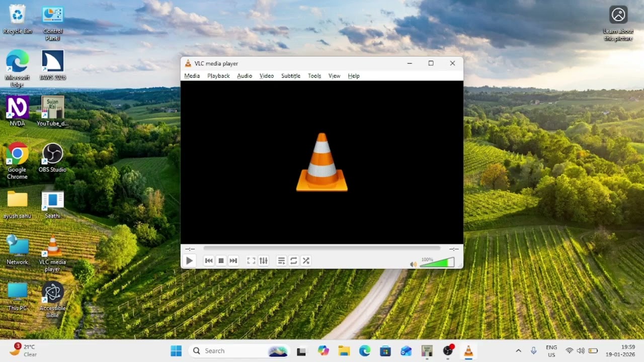
Task: Select the Accessible Bible desktop shortcut
Action: 53,300
